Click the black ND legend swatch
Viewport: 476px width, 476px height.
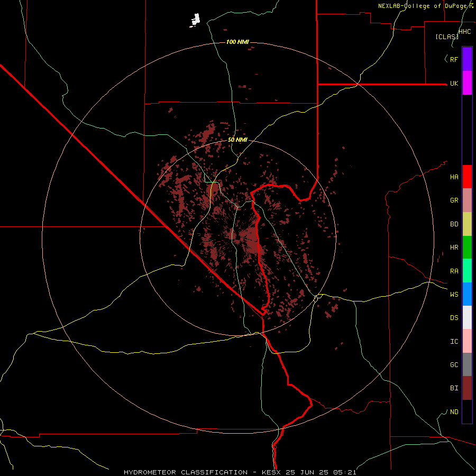pyautogui.click(x=467, y=411)
